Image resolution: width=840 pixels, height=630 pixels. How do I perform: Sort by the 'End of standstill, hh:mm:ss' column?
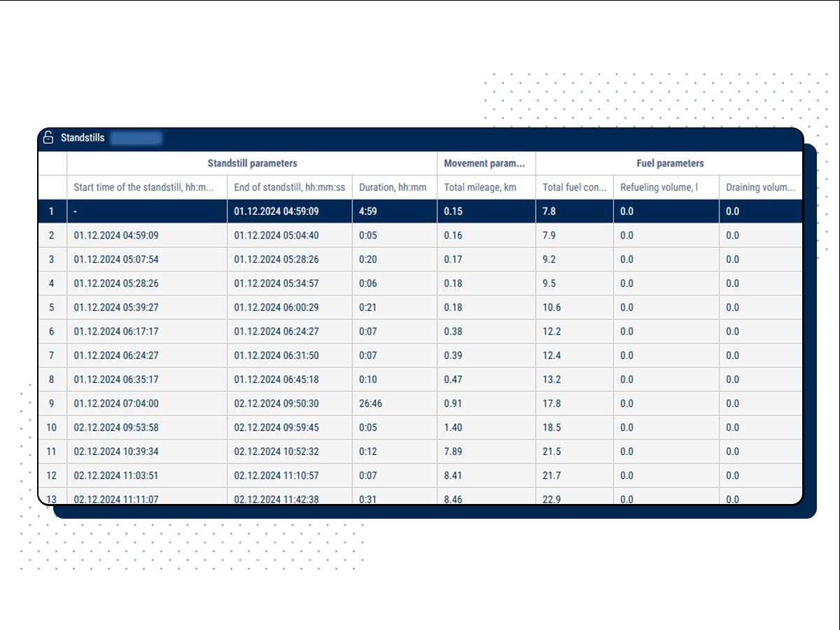pos(289,187)
